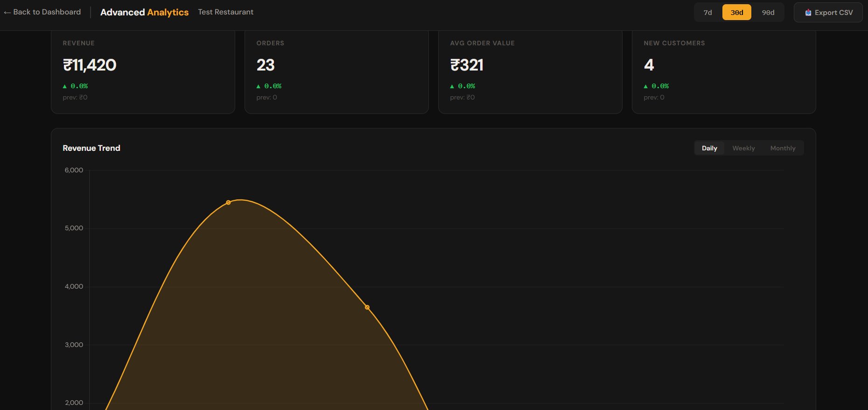Switch the revenue trend to Weekly

[743, 148]
